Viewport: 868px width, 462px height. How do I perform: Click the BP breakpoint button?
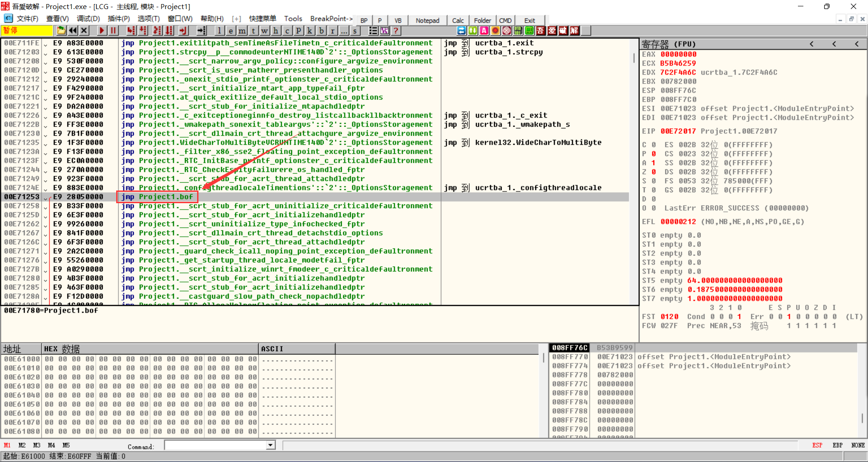click(364, 20)
